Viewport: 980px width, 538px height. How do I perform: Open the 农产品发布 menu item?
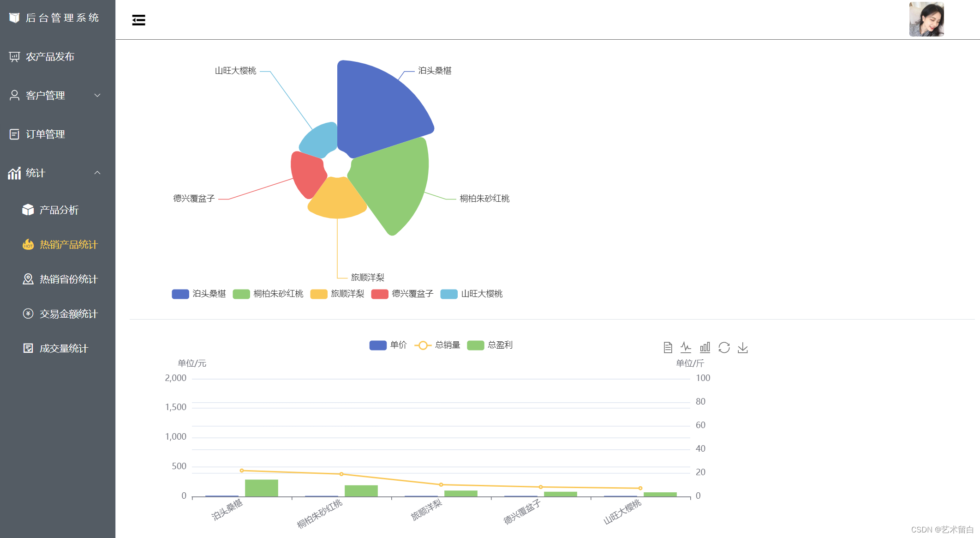click(x=58, y=56)
